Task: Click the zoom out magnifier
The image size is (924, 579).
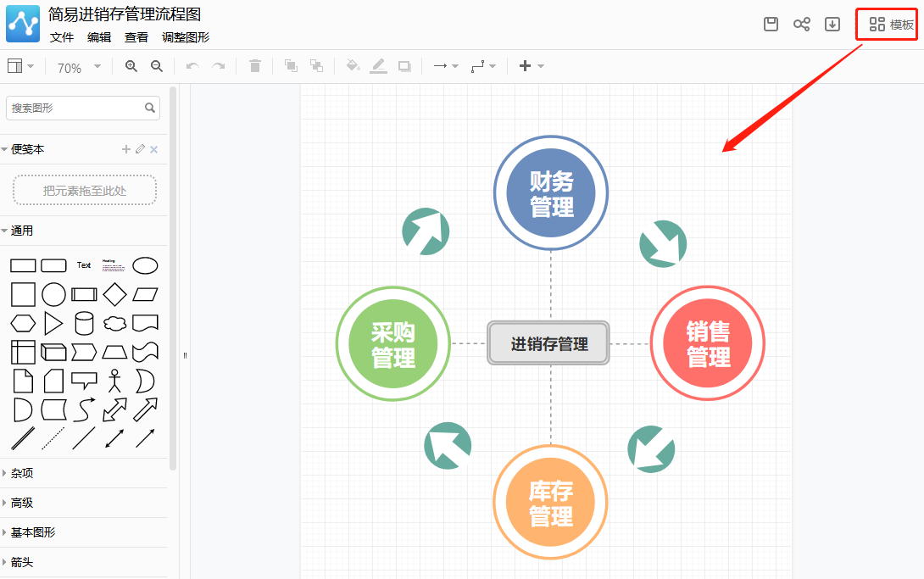Action: pos(157,66)
